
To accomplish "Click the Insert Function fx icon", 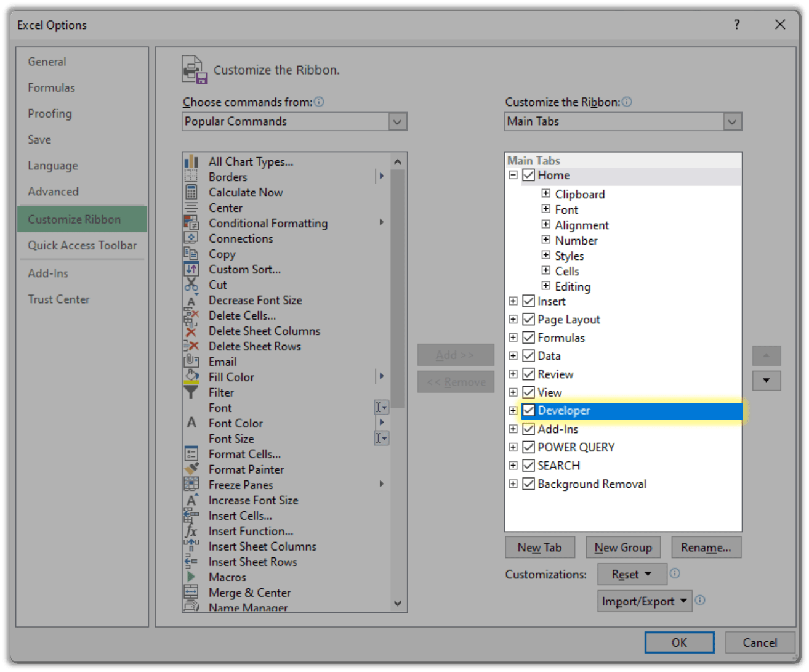I will [x=191, y=530].
